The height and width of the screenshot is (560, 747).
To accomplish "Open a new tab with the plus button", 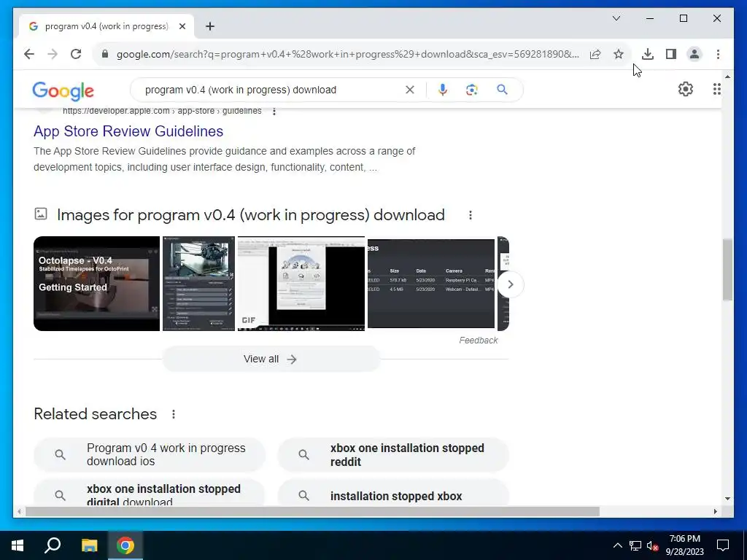I will pos(210,26).
